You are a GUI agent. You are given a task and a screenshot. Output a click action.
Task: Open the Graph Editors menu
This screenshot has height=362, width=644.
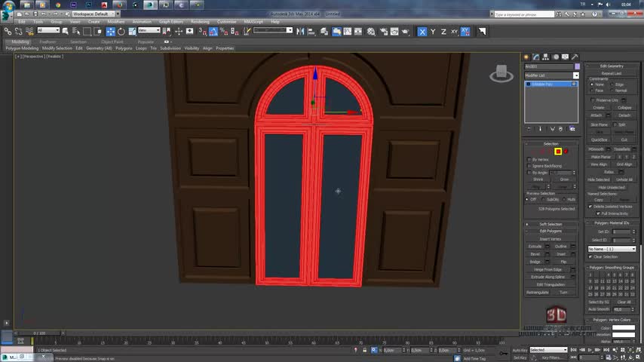coord(171,21)
